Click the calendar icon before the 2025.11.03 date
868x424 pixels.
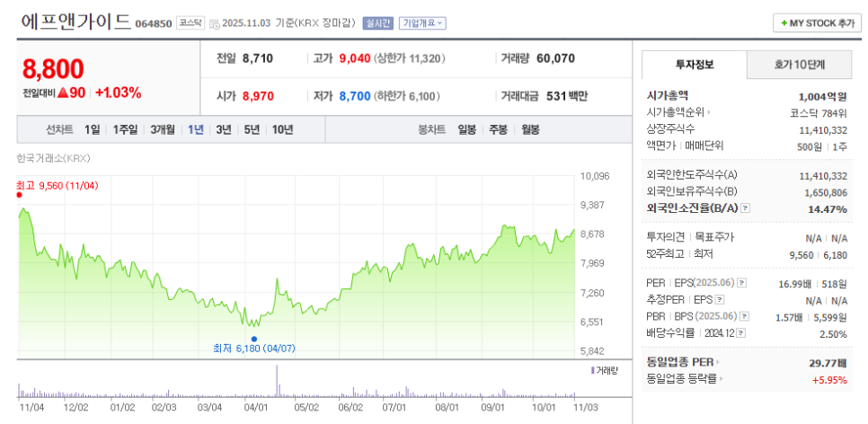214,23
